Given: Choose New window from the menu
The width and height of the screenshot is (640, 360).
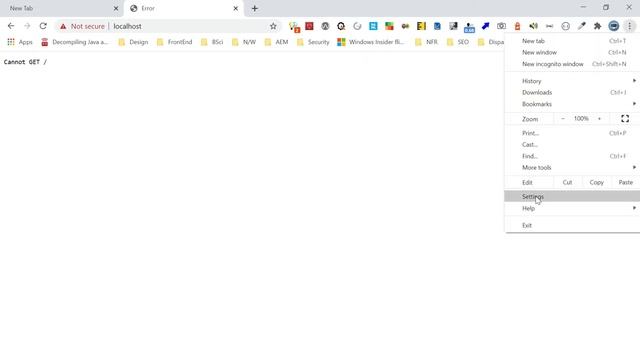Looking at the screenshot, I should (572, 52).
